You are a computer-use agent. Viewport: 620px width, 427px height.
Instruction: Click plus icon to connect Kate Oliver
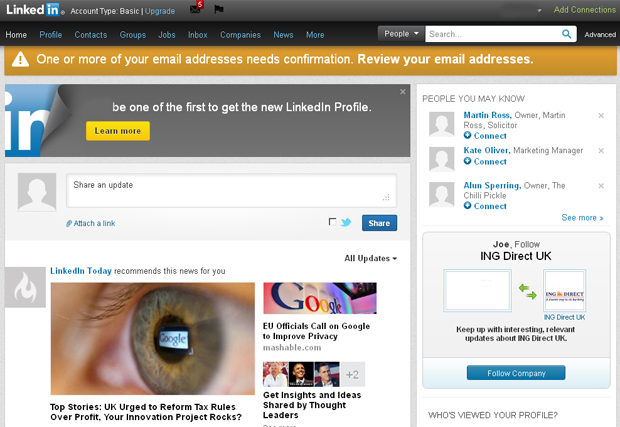click(x=467, y=161)
